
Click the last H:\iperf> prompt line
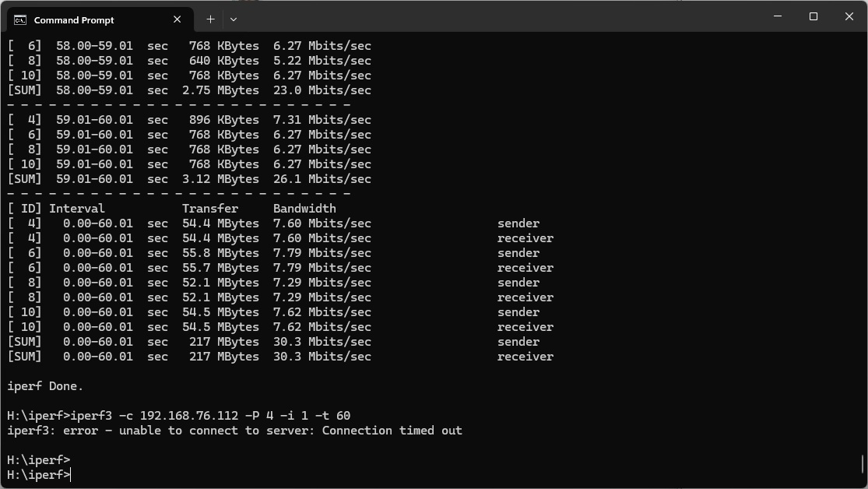[39, 474]
